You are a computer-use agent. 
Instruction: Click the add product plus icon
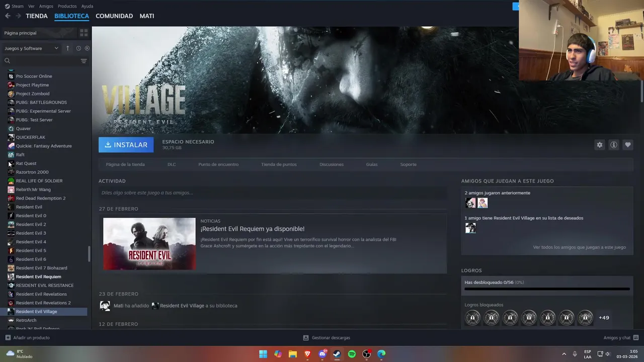coord(8,338)
